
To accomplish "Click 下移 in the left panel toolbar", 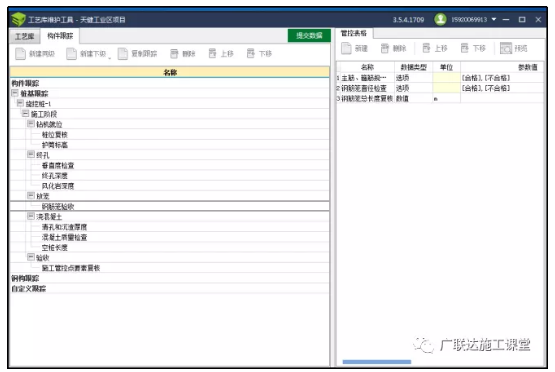I will pos(259,54).
